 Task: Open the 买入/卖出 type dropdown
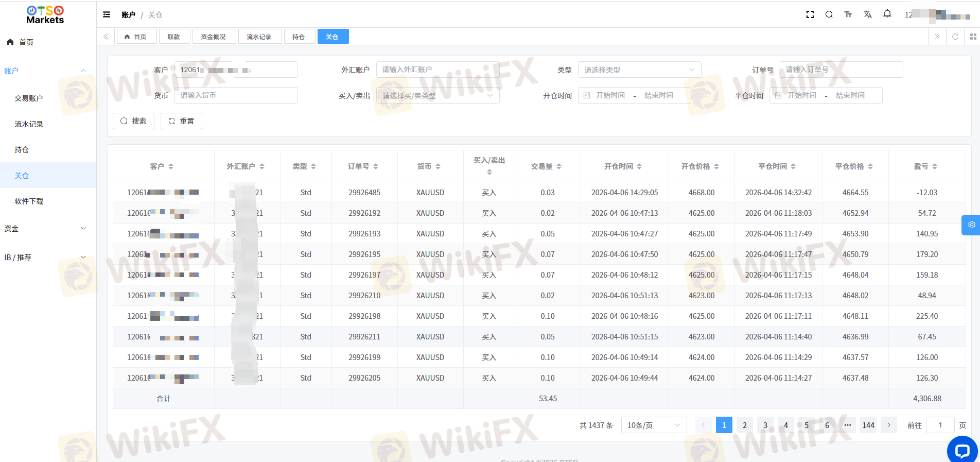437,96
